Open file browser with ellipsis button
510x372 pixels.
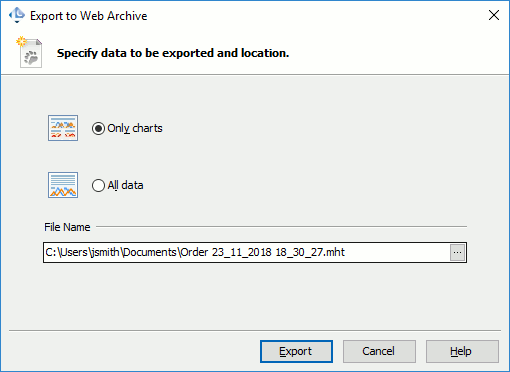click(457, 253)
